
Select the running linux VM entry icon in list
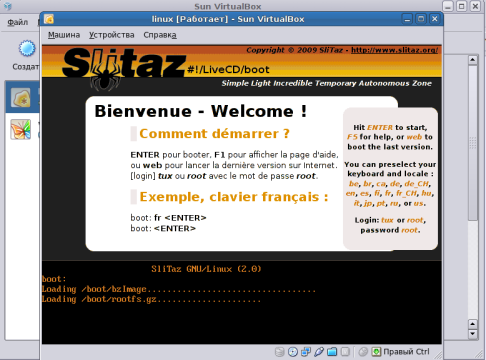pos(21,98)
